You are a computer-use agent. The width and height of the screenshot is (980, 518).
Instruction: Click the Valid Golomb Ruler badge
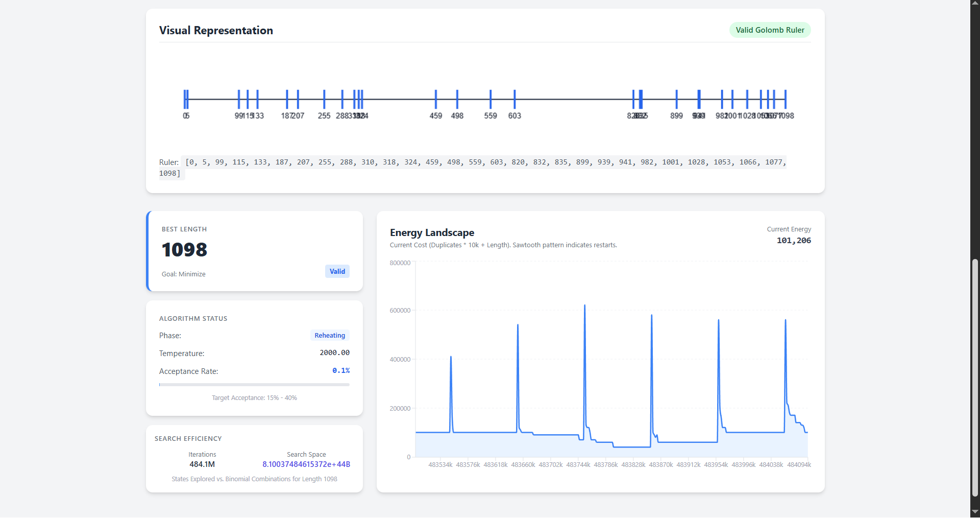coord(770,30)
